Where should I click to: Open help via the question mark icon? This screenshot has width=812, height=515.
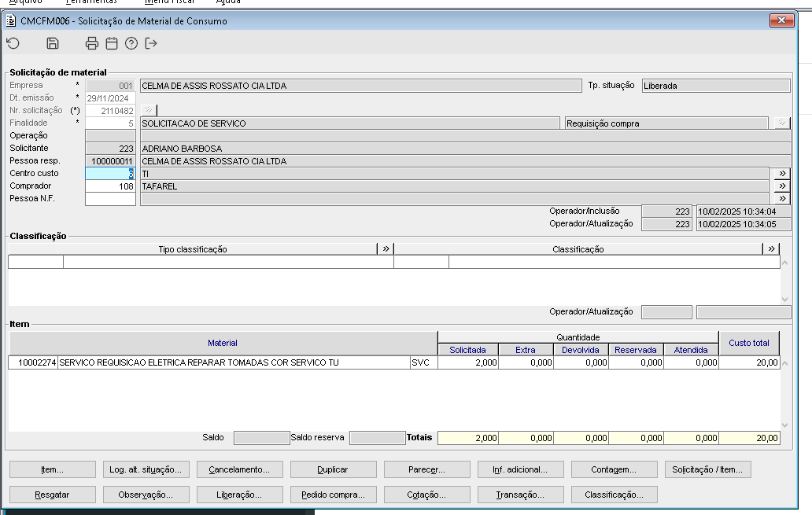[x=131, y=43]
